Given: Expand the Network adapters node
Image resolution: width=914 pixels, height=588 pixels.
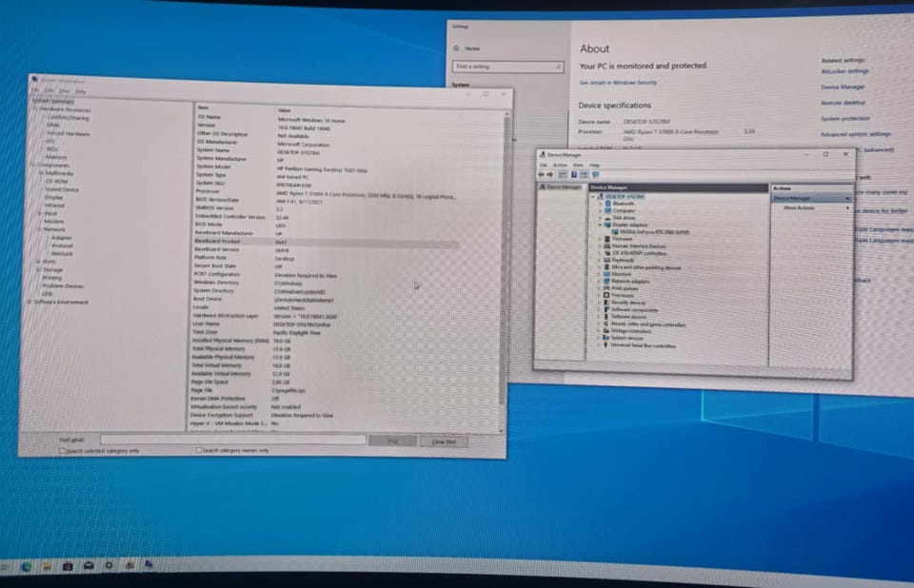Looking at the screenshot, I should 599,282.
